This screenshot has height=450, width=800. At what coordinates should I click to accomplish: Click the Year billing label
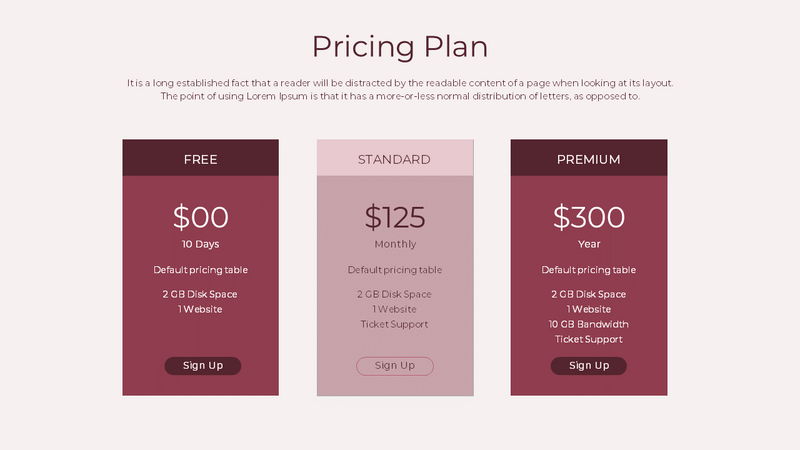(589, 244)
